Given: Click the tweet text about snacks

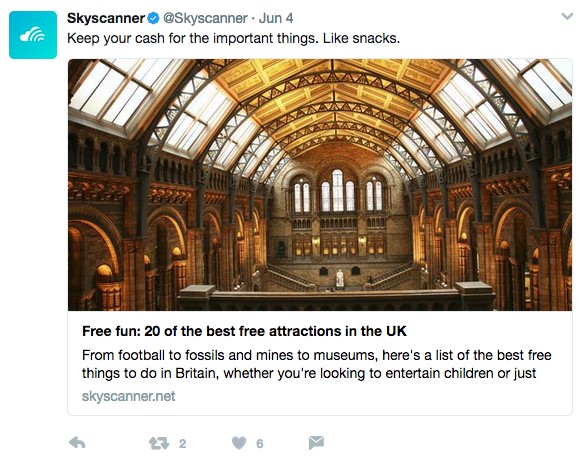Looking at the screenshot, I should point(233,38).
